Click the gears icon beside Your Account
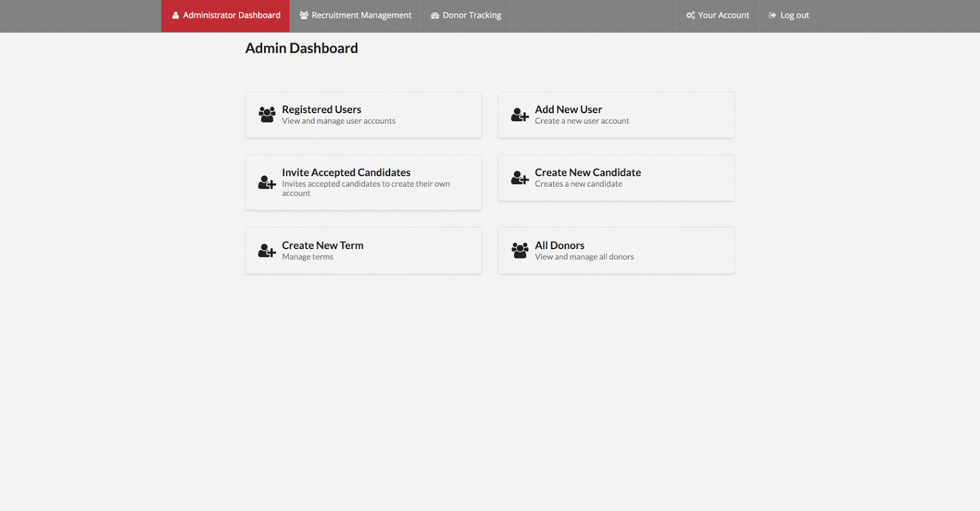 690,15
